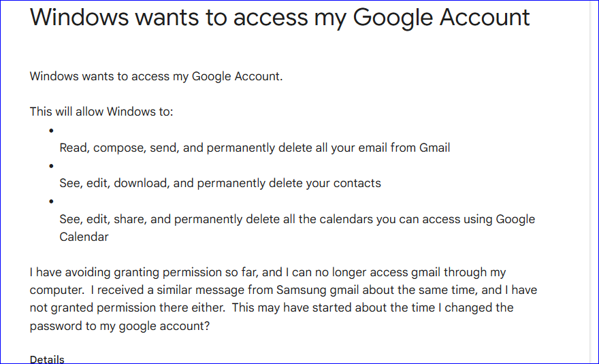599x364 pixels.
Task: Click the first bullet point dot
Action: pyautogui.click(x=51, y=130)
